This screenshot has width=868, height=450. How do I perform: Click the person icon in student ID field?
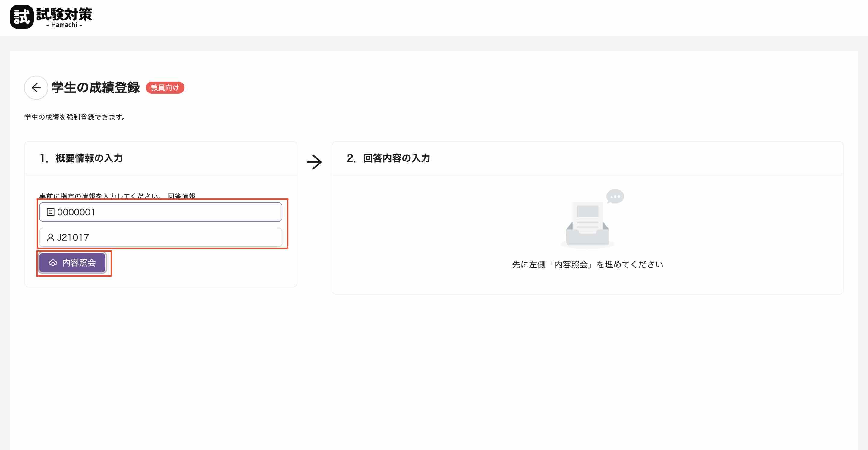pyautogui.click(x=51, y=237)
